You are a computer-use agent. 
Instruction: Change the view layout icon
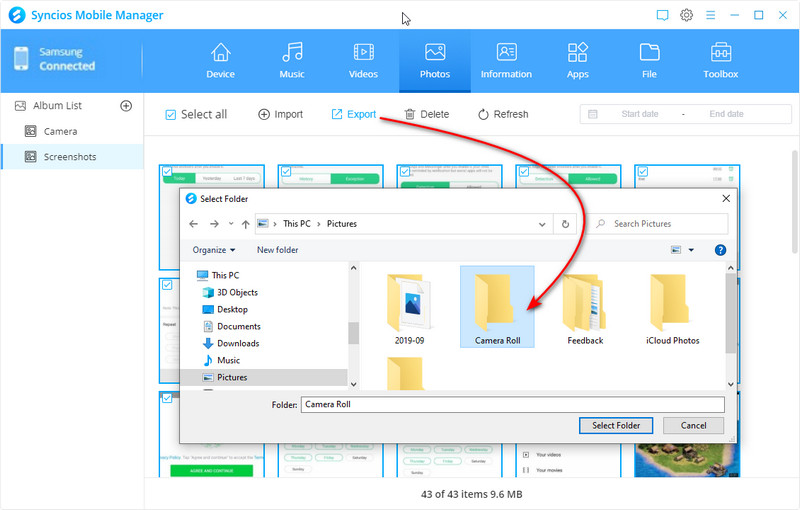[676, 250]
